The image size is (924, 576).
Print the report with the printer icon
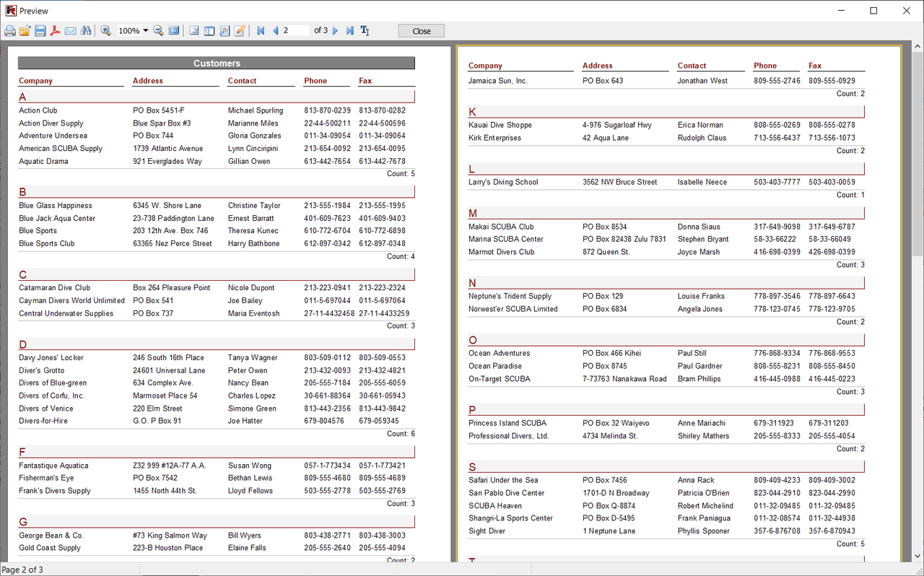pos(10,31)
